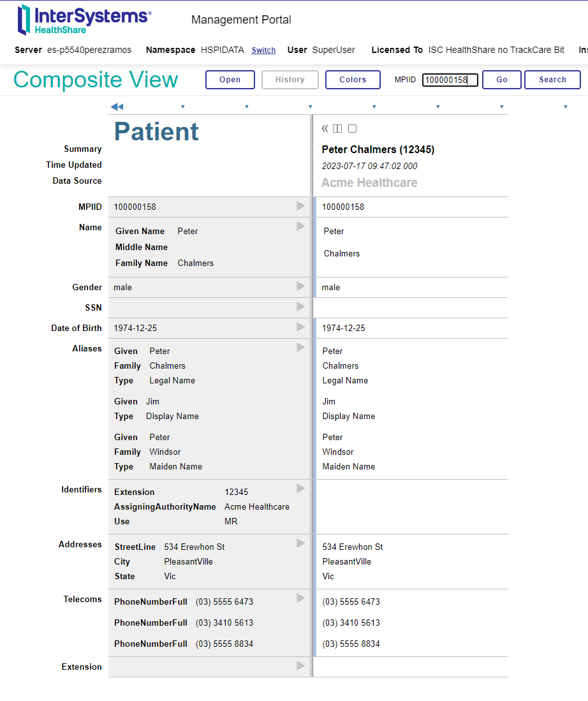Toggle the checkbox in Peter Chalmers column header

(x=352, y=129)
